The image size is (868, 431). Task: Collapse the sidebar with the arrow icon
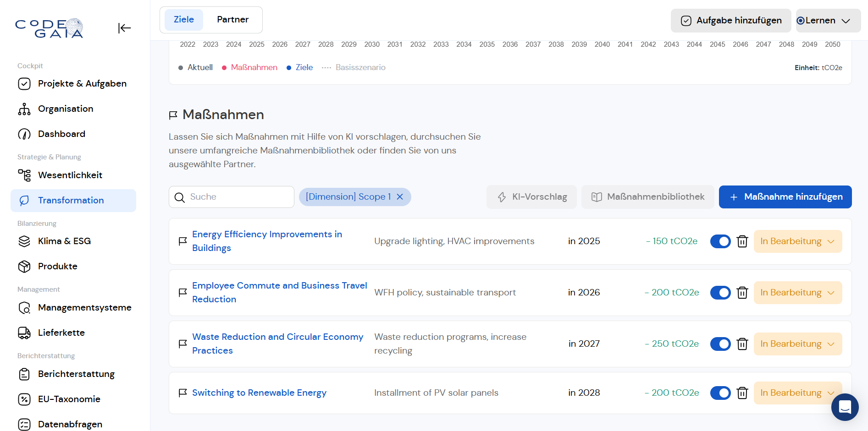[124, 28]
